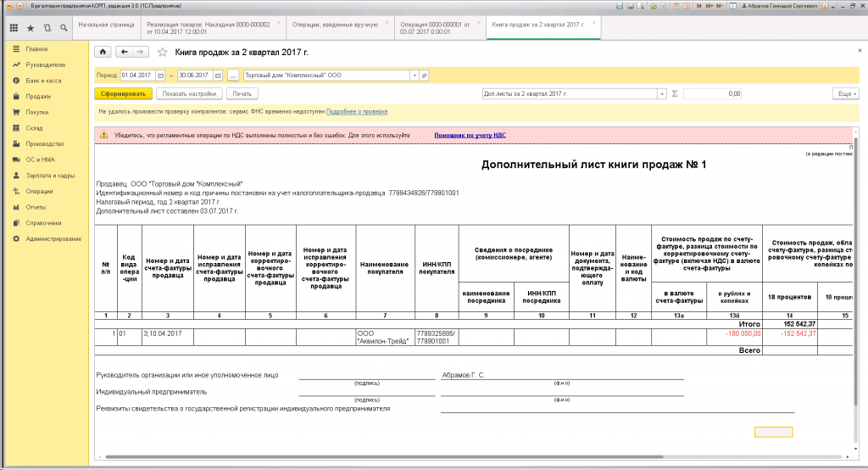Open the Операции section in sidebar
The height and width of the screenshot is (470, 868).
[39, 191]
